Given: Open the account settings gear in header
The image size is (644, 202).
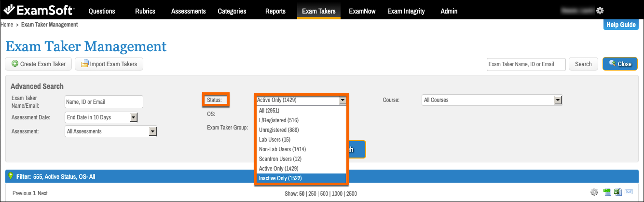Looking at the screenshot, I should (600, 10).
